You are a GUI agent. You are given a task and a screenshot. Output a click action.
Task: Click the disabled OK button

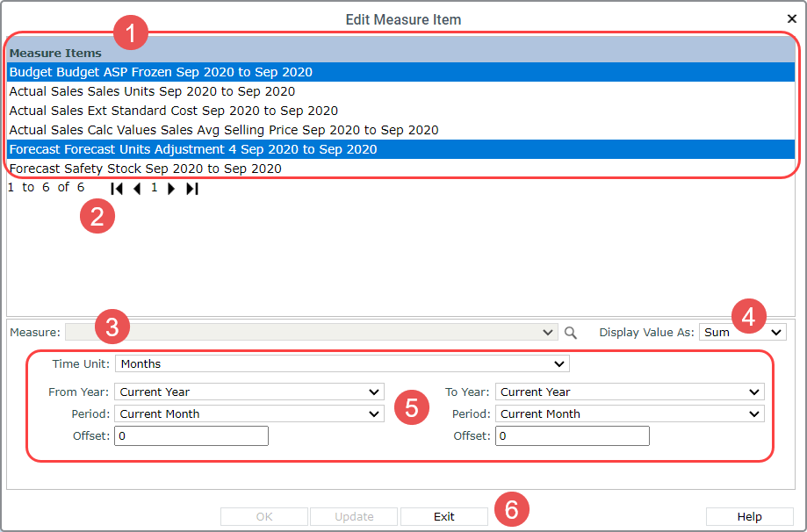pyautogui.click(x=264, y=516)
